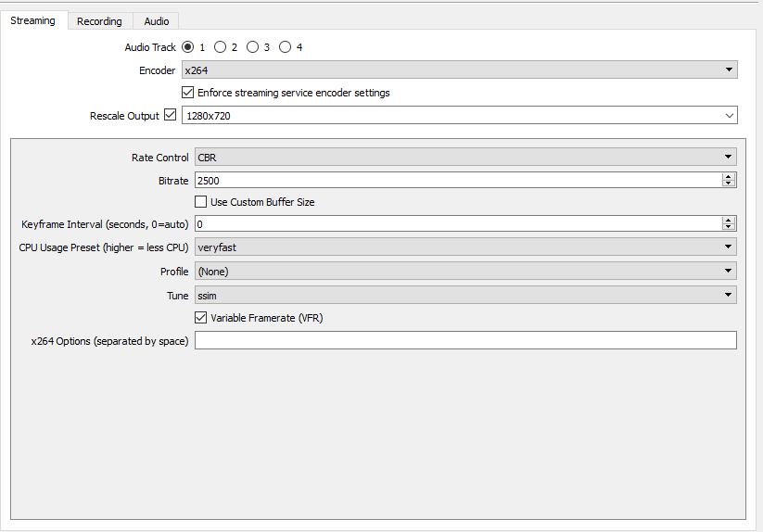Open the Recording tab

99,21
